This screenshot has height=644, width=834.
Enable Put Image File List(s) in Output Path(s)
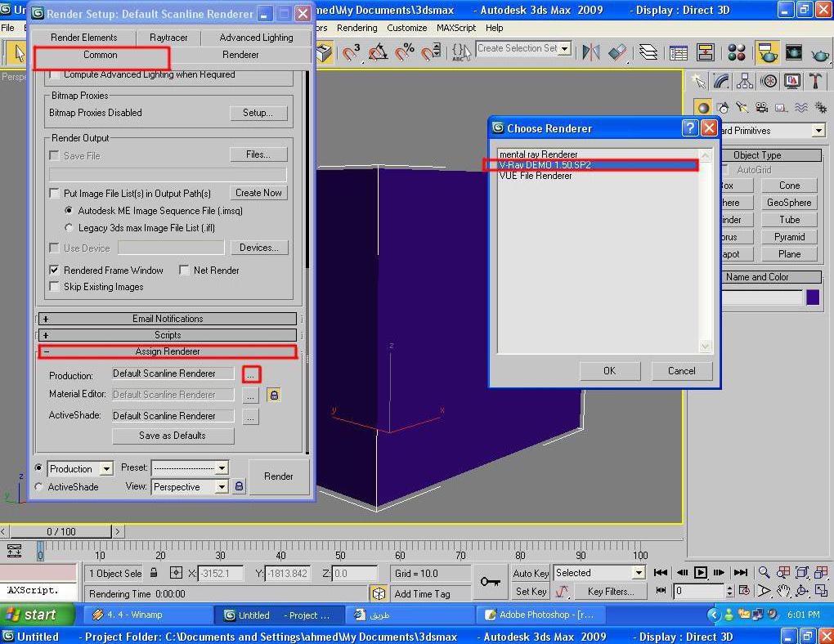[54, 193]
